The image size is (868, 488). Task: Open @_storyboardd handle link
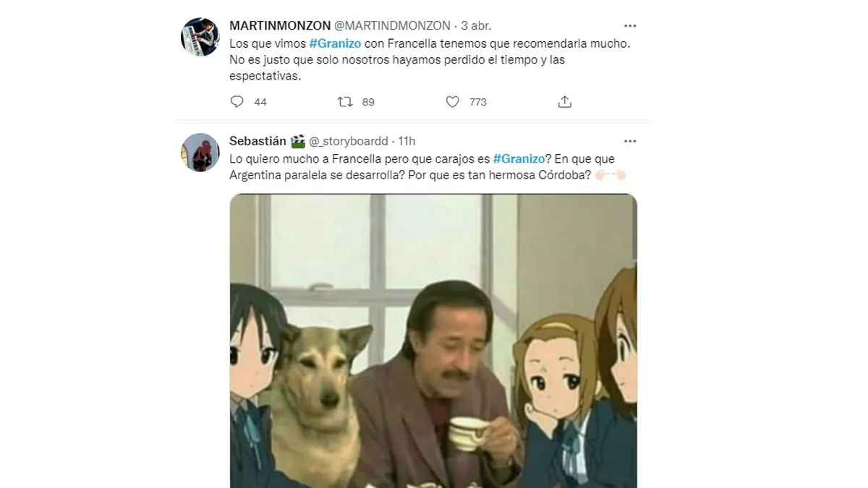point(349,141)
